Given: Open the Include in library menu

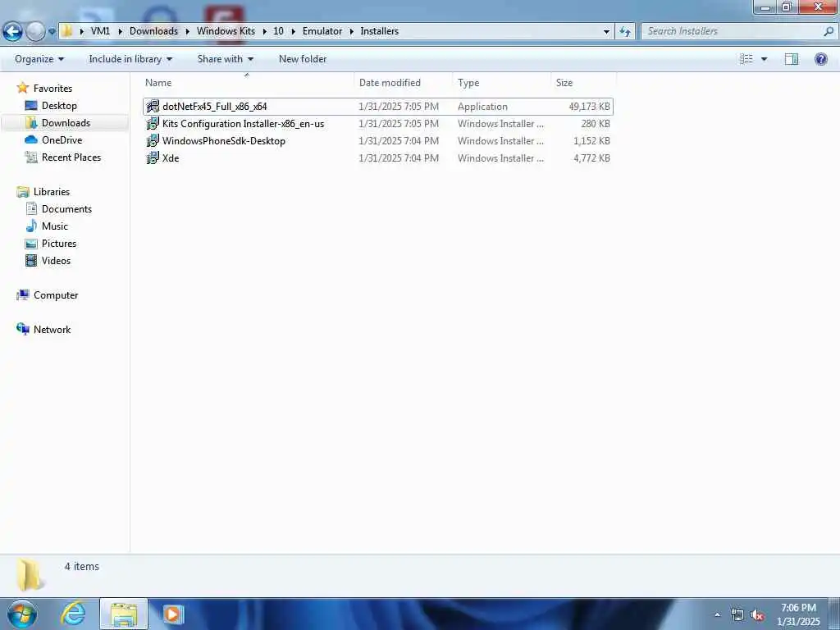Looking at the screenshot, I should tap(130, 59).
